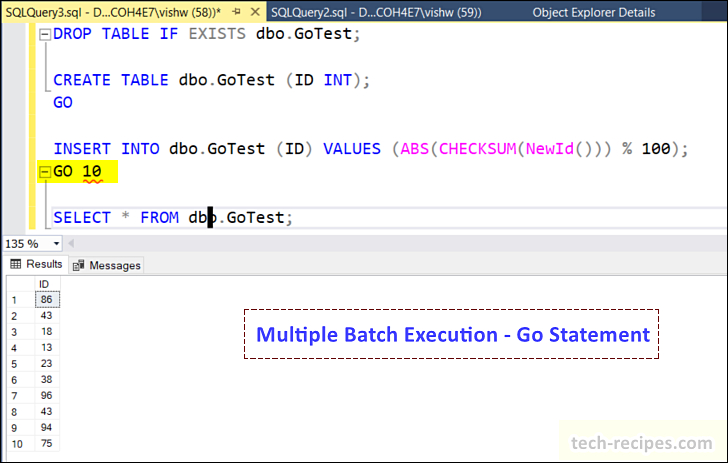Close the SQLQuery3.sql tab

[x=255, y=12]
